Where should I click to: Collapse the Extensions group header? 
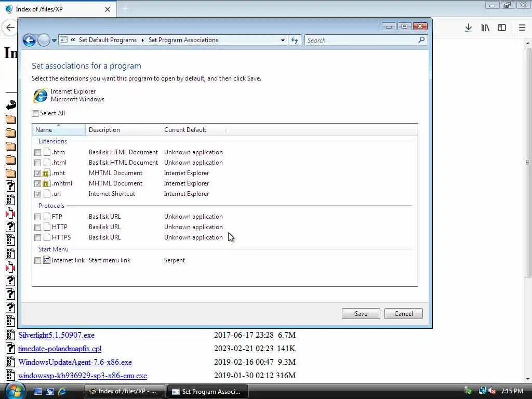[52, 141]
